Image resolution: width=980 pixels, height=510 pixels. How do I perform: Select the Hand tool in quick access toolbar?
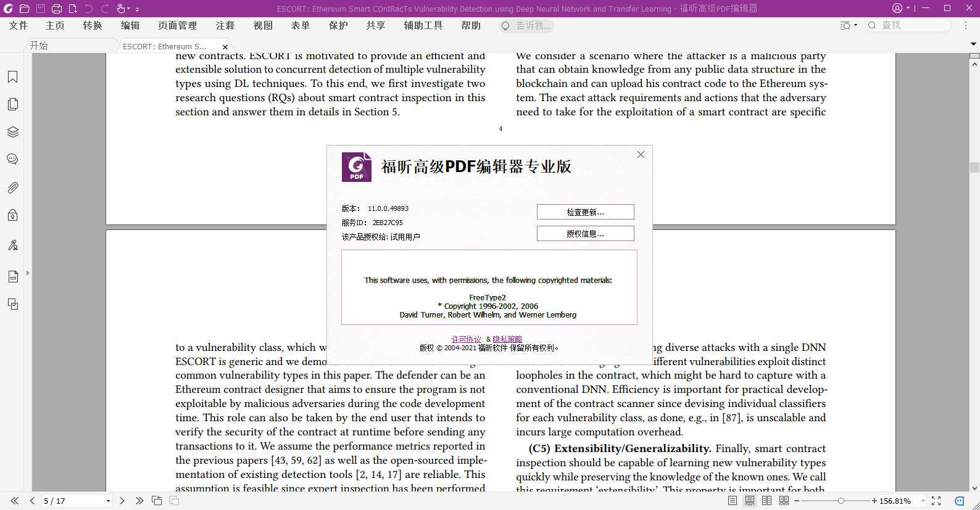tap(120, 9)
